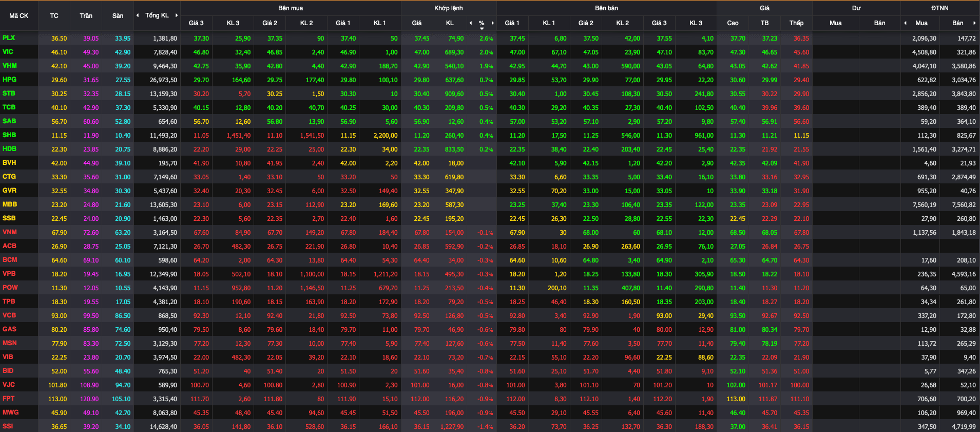
Task: Open SHB stock ticker
Action: (x=9, y=135)
